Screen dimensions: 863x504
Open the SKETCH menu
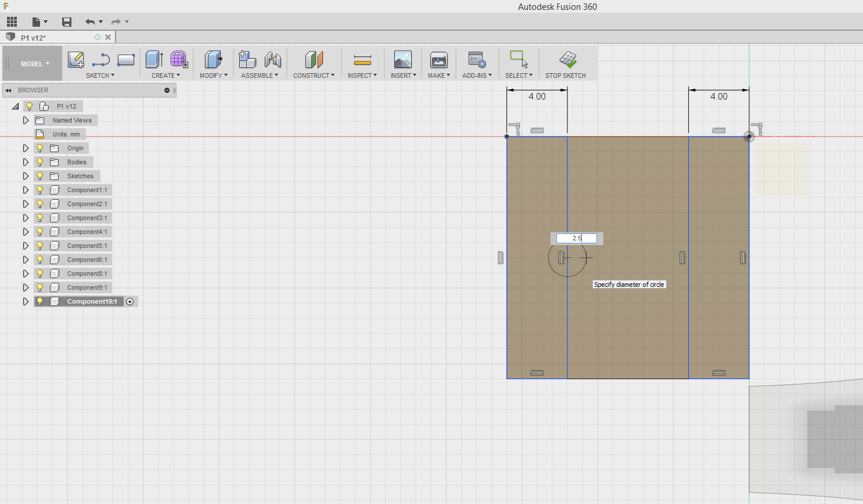coord(100,75)
